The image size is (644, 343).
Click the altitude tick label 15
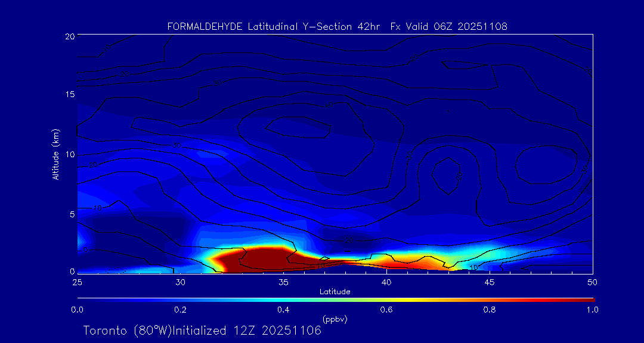coord(69,95)
